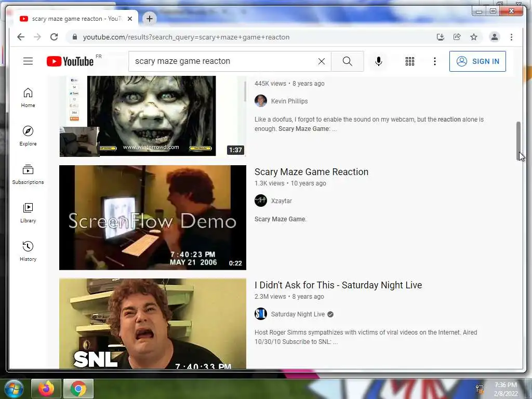Visit the Xzaytar channel name
Image resolution: width=532 pixels, height=399 pixels.
coord(281,201)
